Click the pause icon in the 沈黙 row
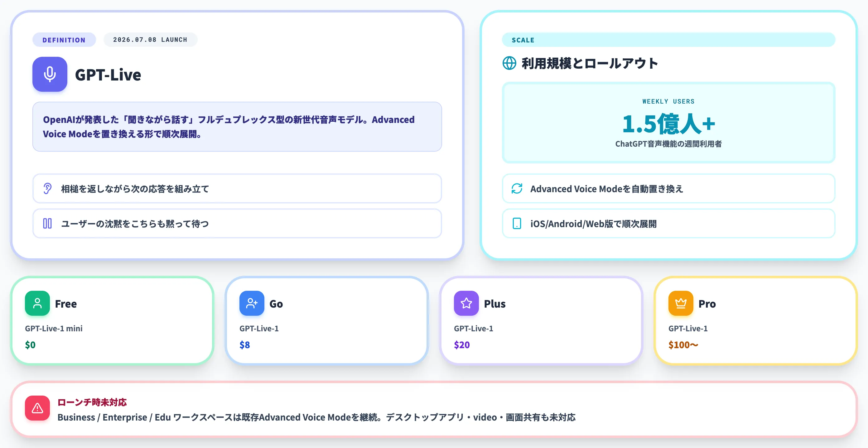868x448 pixels. [47, 223]
